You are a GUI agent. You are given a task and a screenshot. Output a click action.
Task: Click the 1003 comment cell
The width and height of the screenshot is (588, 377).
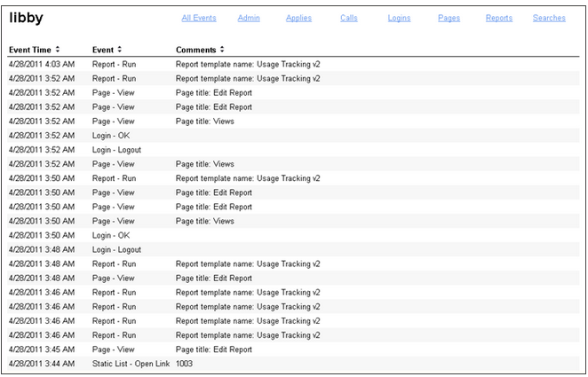184,364
